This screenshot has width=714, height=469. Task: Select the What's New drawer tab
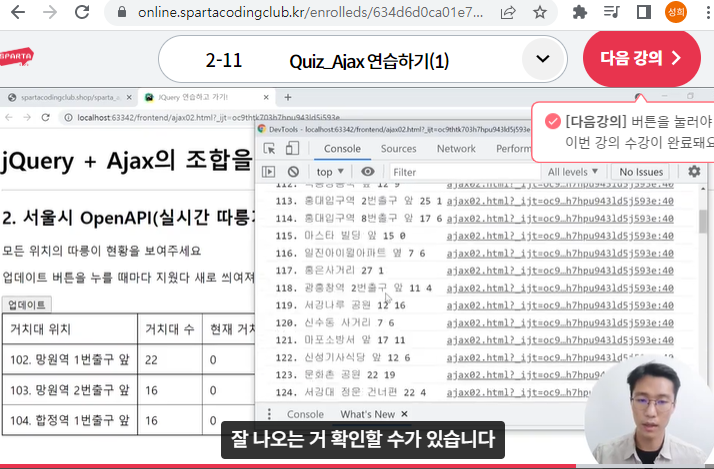click(367, 414)
